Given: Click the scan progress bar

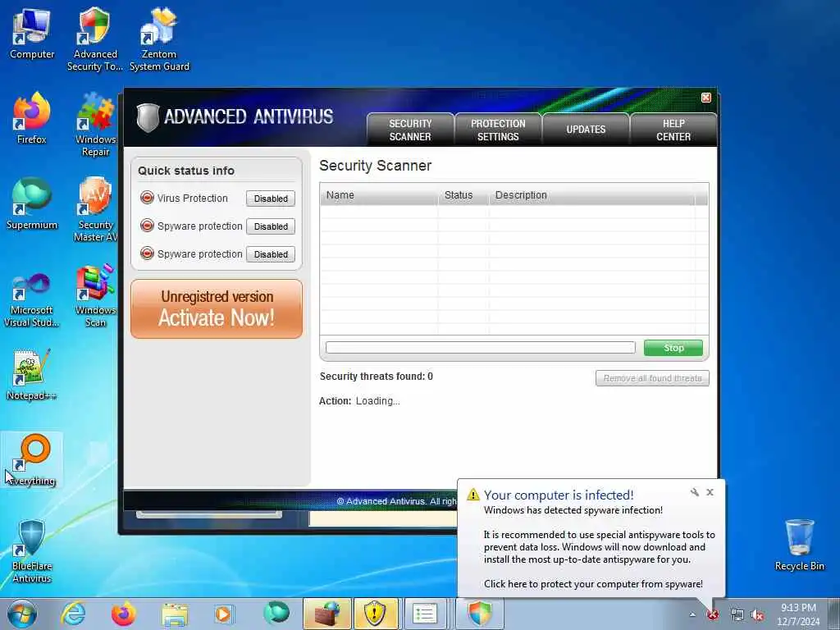Looking at the screenshot, I should [x=481, y=348].
